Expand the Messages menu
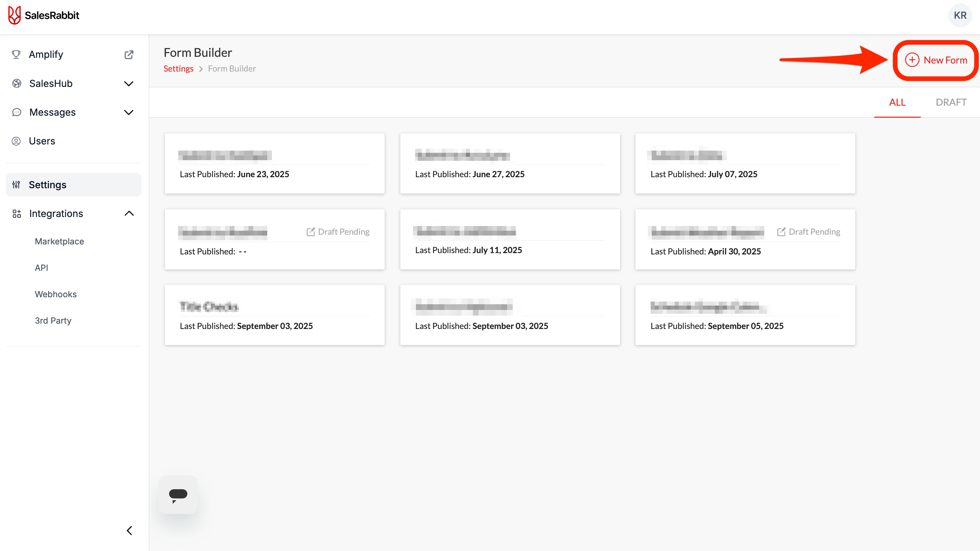Viewport: 980px width, 551px height. [128, 113]
